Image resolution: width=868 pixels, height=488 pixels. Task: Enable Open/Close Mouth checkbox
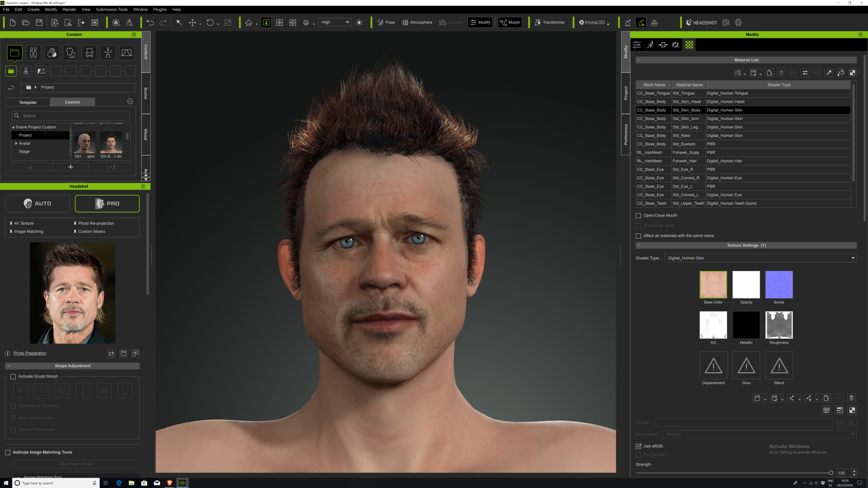click(638, 216)
